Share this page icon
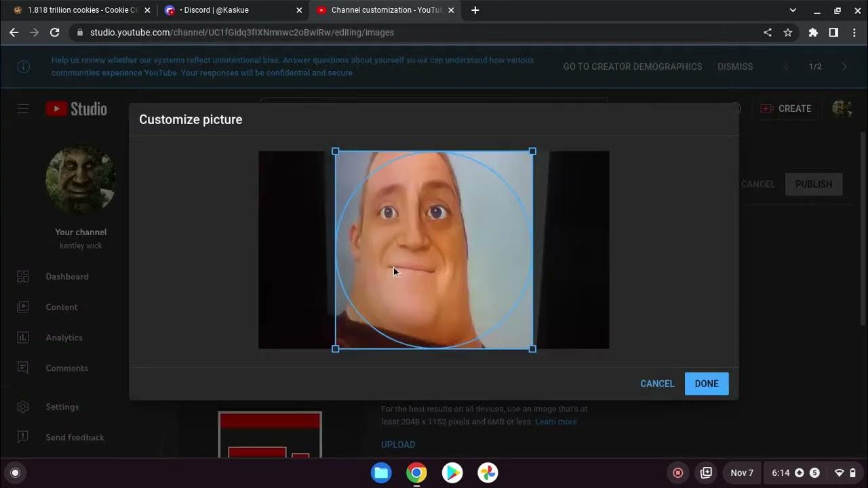Image resolution: width=868 pixels, height=488 pixels. tap(768, 33)
